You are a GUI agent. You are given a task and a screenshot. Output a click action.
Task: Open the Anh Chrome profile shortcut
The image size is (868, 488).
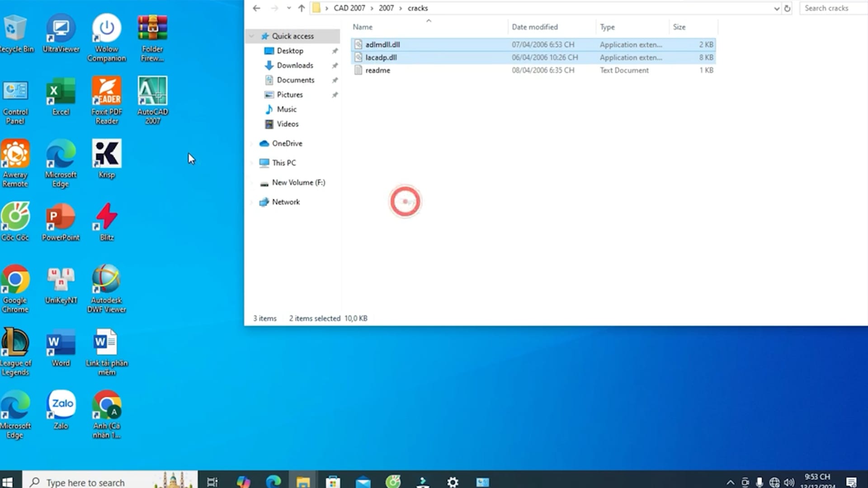tap(107, 415)
